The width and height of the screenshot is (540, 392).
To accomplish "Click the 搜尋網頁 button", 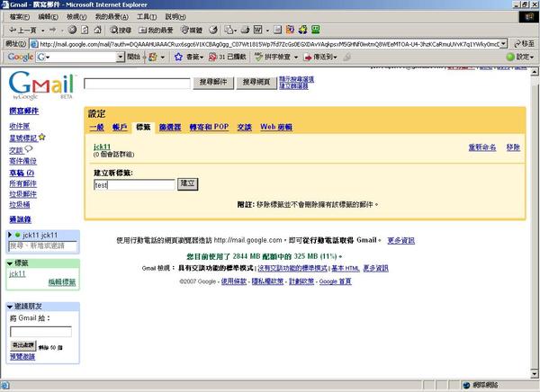I will 256,82.
